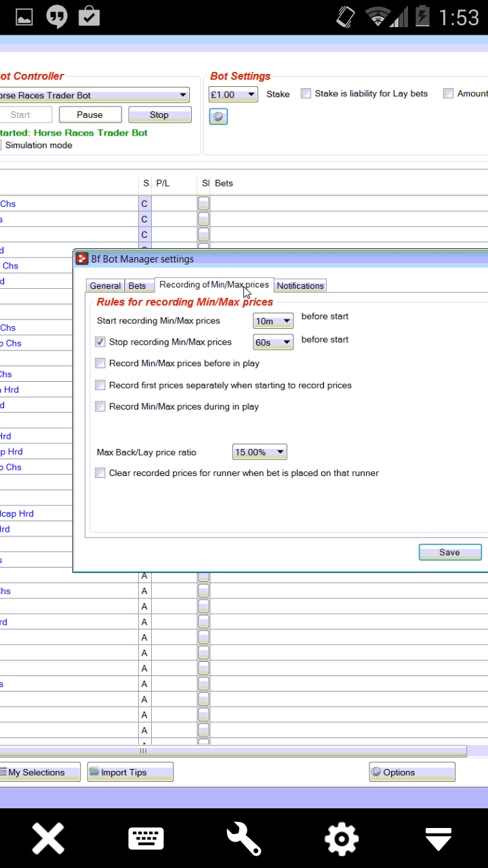Screen dimensions: 488x868
Task: Check Record first prices separately option
Action: 100,385
